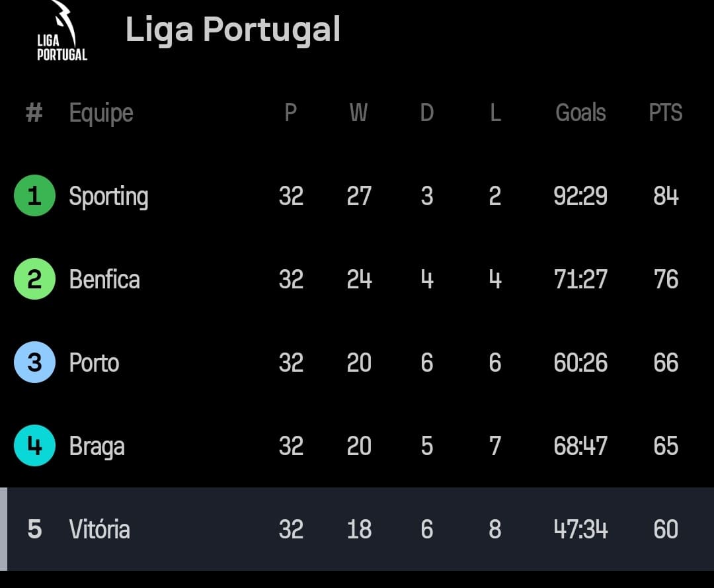Click the # rank column header

[34, 112]
